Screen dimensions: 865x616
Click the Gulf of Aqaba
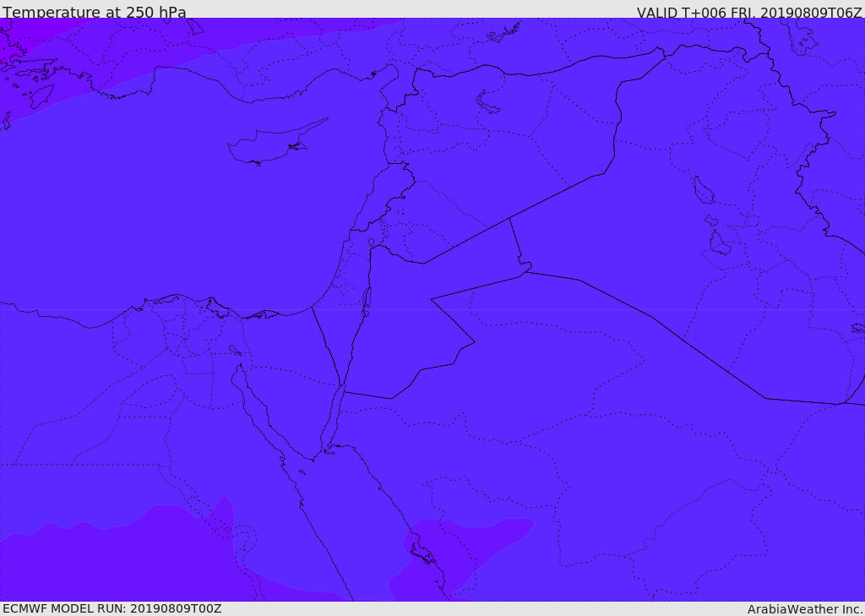point(330,421)
